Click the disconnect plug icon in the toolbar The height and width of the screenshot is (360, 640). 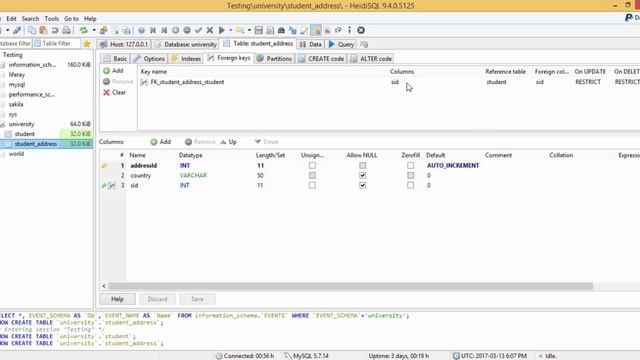[x=17, y=30]
